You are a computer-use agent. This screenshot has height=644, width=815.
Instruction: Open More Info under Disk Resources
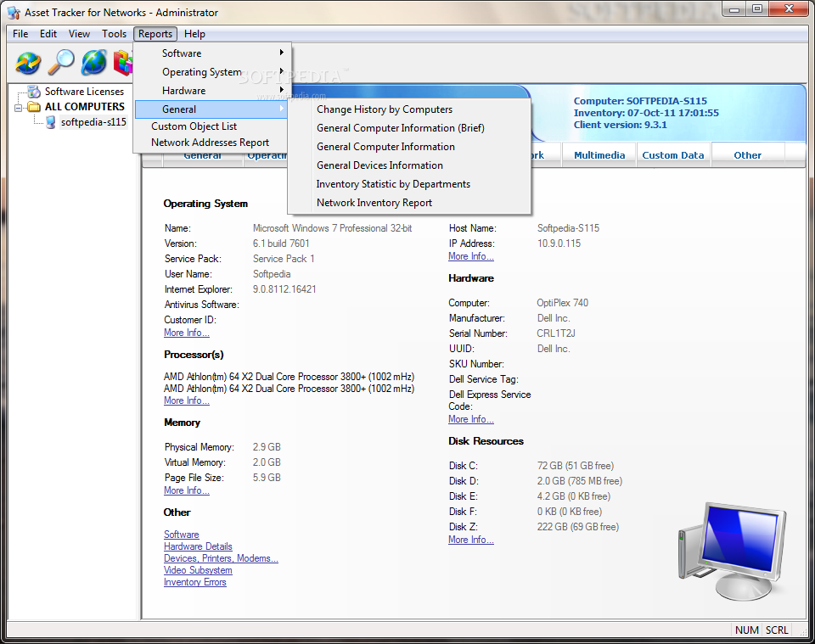coord(471,540)
